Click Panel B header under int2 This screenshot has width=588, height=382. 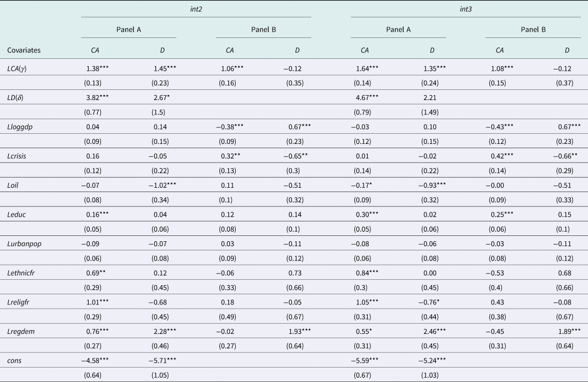pyautogui.click(x=264, y=30)
